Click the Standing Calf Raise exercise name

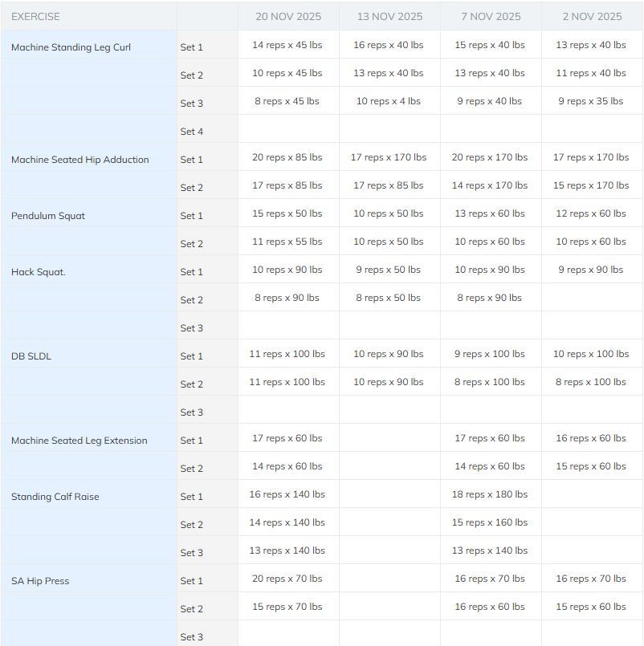coord(55,497)
